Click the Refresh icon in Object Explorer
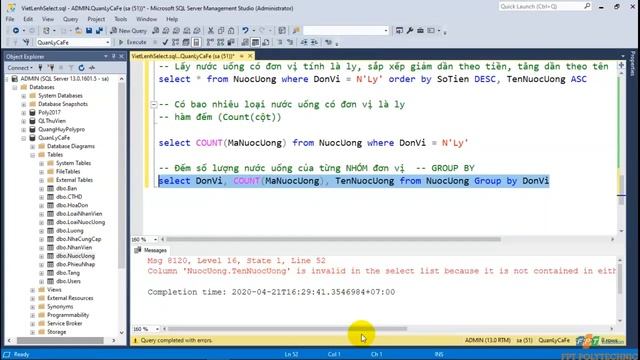The width and height of the screenshot is (640, 360). coord(82,68)
